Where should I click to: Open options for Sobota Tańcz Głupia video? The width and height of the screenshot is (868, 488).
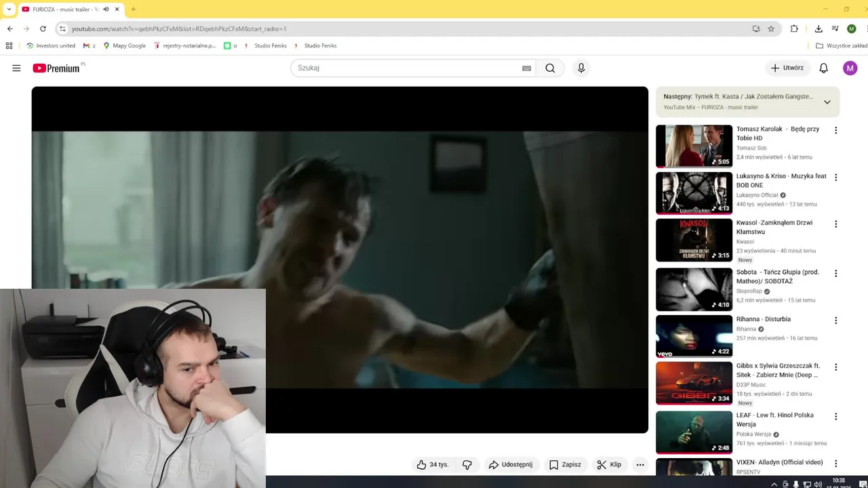[x=835, y=273]
